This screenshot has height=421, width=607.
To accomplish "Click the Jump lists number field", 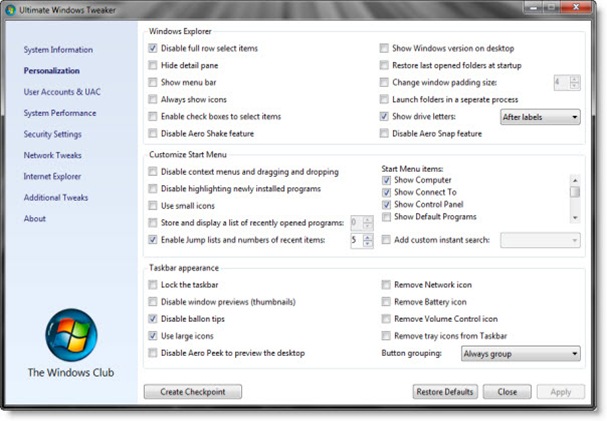I will tap(357, 240).
